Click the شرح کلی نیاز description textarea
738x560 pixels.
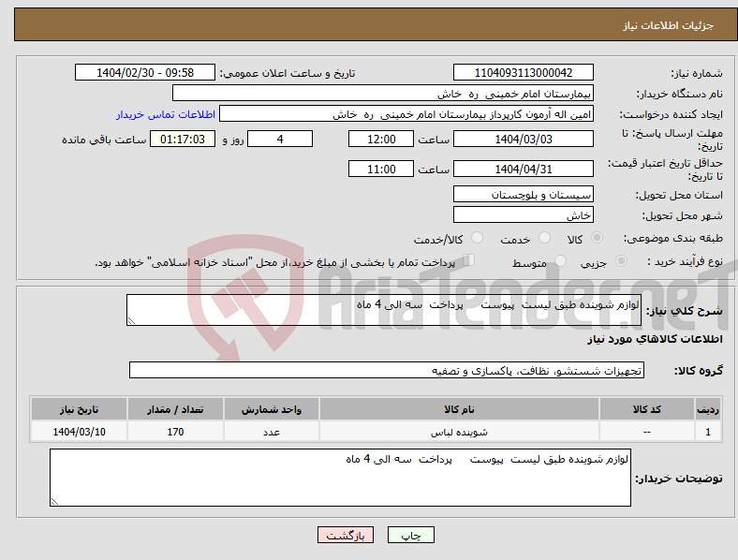(x=384, y=310)
